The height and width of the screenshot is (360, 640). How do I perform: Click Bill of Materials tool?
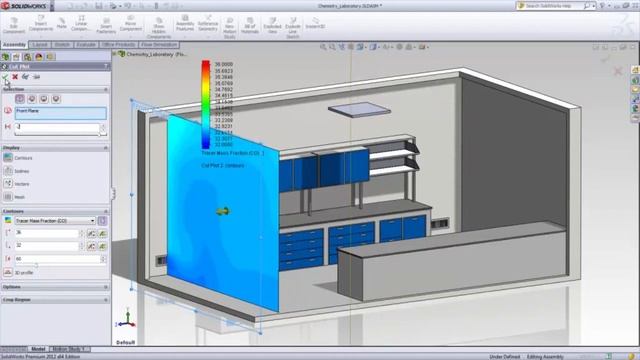click(x=250, y=25)
